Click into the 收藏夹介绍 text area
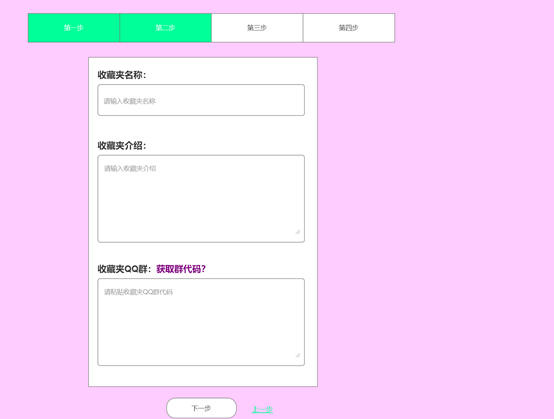Image resolution: width=554 pixels, height=419 pixels. [x=201, y=199]
